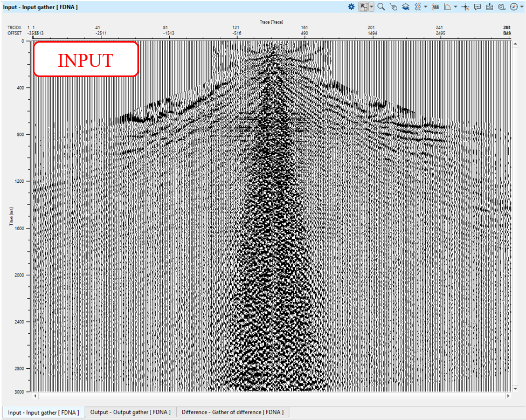526x420 pixels.
Task: Expand the selection mode dropdown arrow
Action: tap(372, 7)
